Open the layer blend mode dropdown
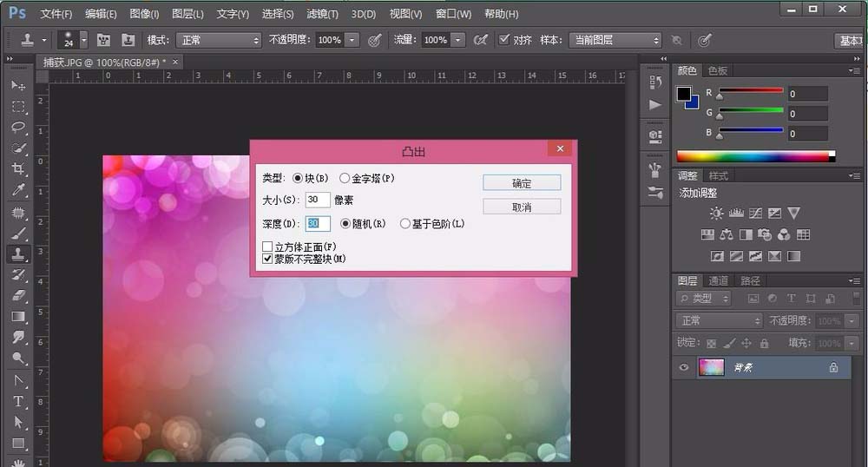 [719, 320]
